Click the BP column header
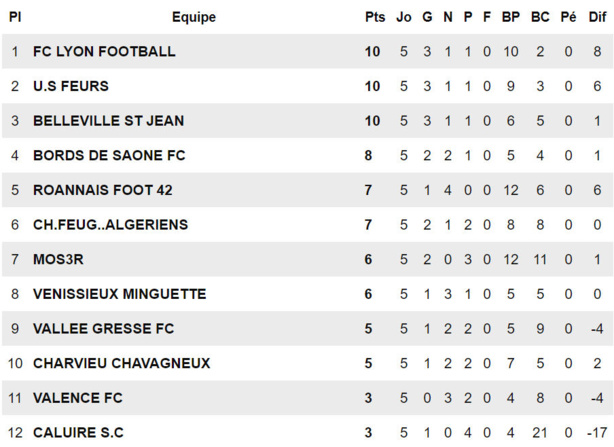This screenshot has width=614, height=447. [511, 17]
